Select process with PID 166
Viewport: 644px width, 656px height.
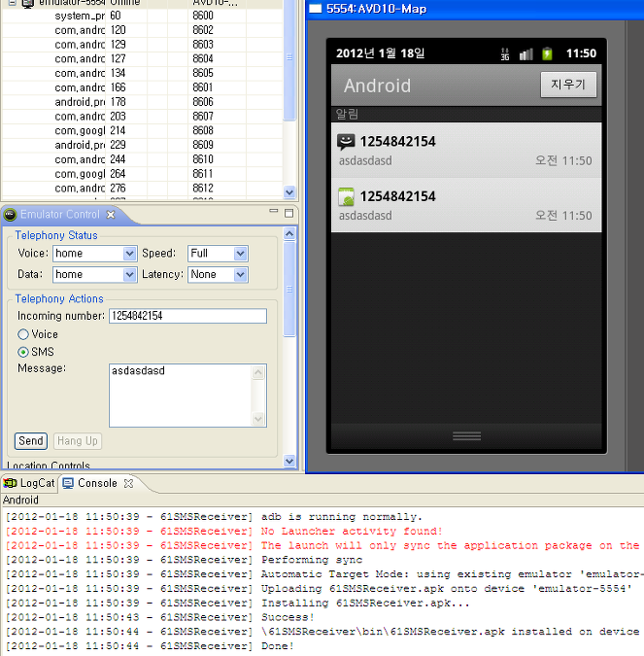click(142, 87)
